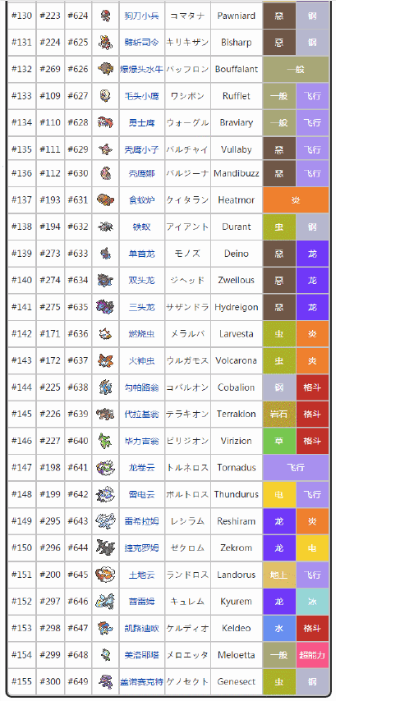
Task: Open the Chinese name link for Hydreigon
Action: (x=142, y=307)
